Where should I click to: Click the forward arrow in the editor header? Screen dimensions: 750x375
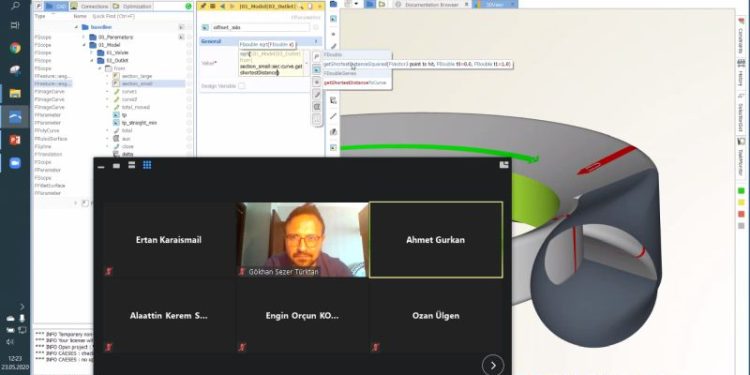tap(231, 6)
